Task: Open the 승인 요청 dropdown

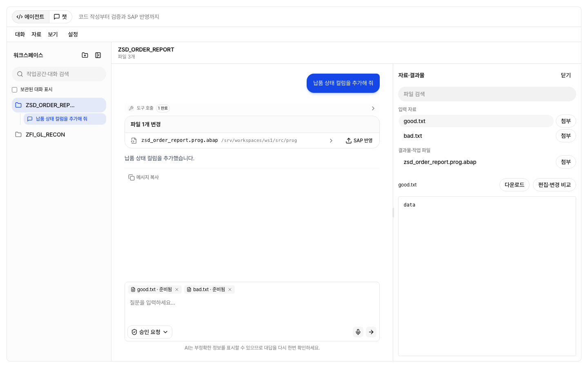Action: (x=150, y=332)
